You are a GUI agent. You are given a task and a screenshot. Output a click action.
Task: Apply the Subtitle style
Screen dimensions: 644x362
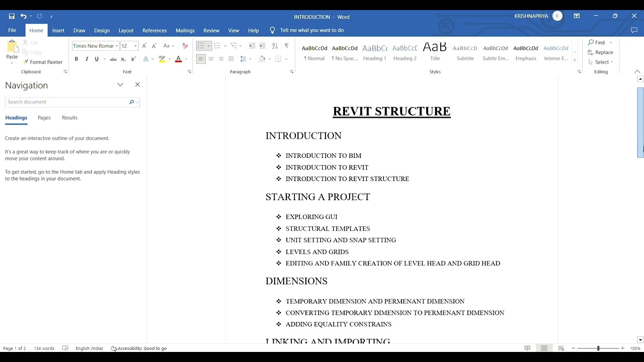[465, 52]
